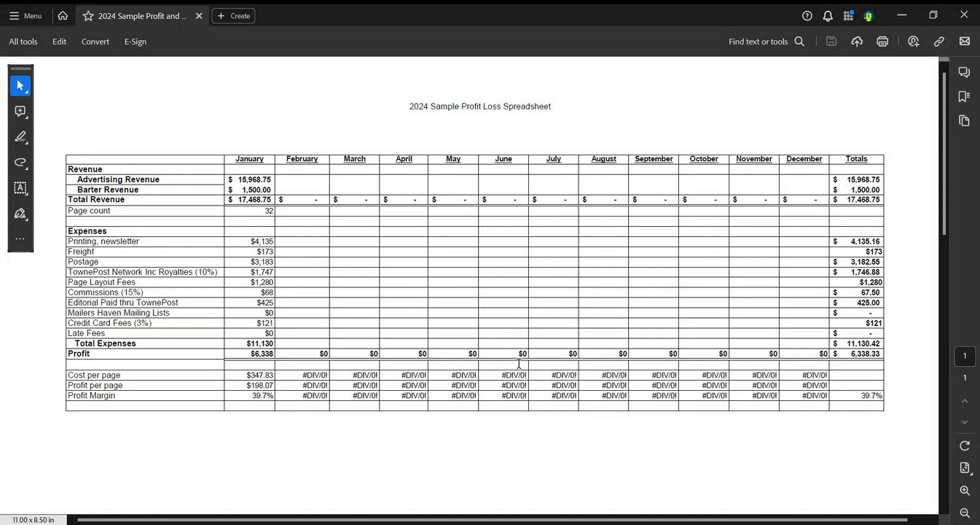980x525 pixels.
Task: Click the horizontal scrollbar at the bottom
Action: click(x=493, y=520)
